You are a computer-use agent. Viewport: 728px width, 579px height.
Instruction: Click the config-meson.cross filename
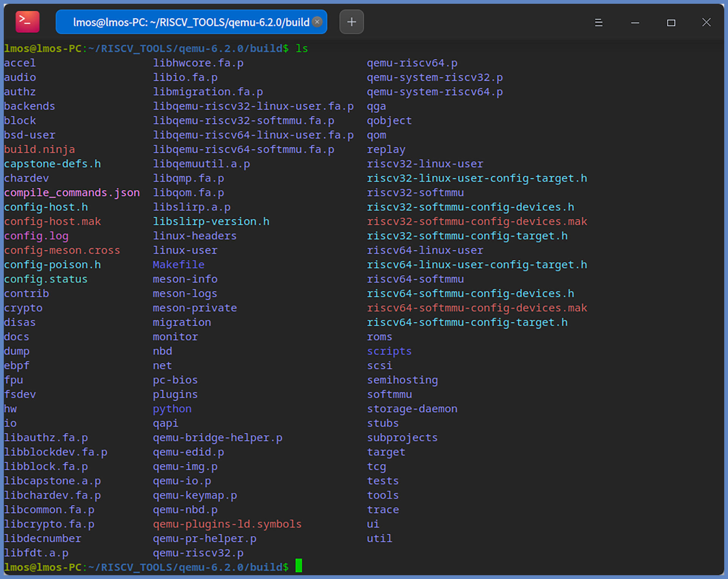point(62,250)
